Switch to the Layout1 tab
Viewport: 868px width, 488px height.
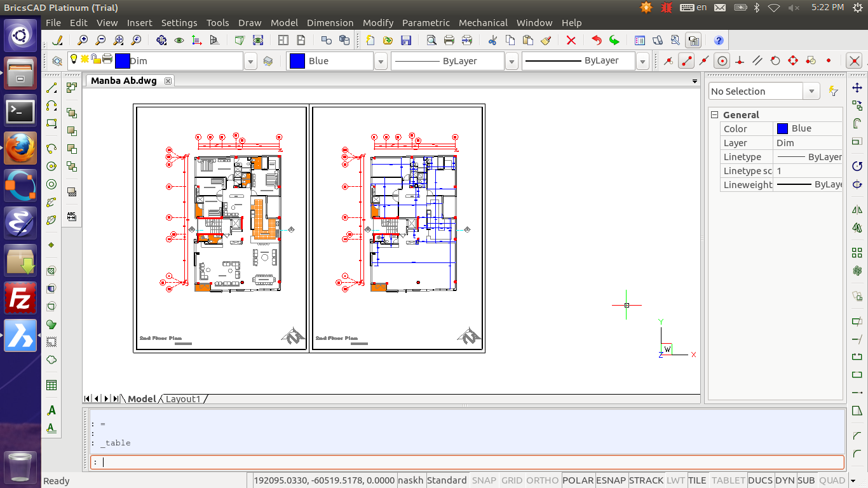click(183, 399)
